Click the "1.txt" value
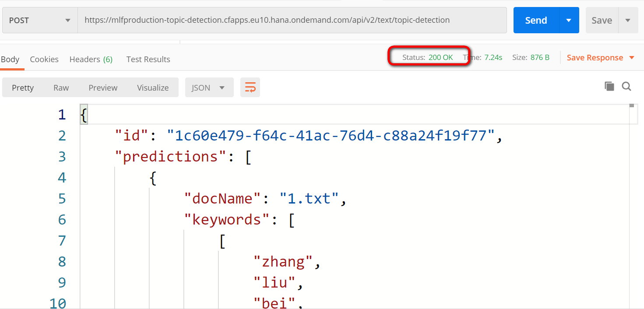The width and height of the screenshot is (644, 309). [310, 198]
